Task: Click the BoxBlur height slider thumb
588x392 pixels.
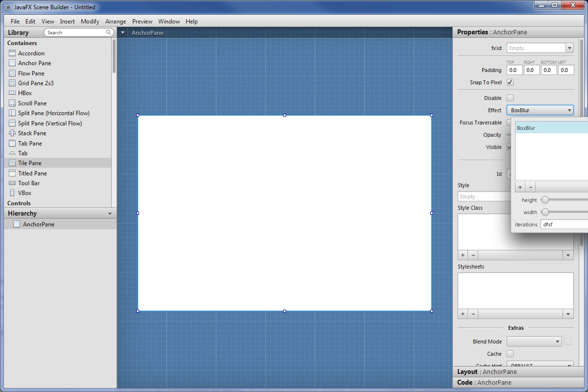Action: [545, 200]
